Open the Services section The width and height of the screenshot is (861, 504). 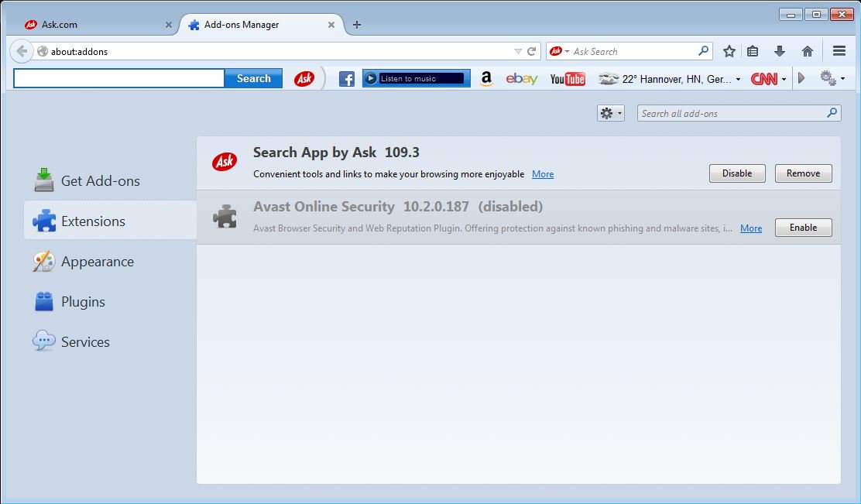(x=85, y=341)
